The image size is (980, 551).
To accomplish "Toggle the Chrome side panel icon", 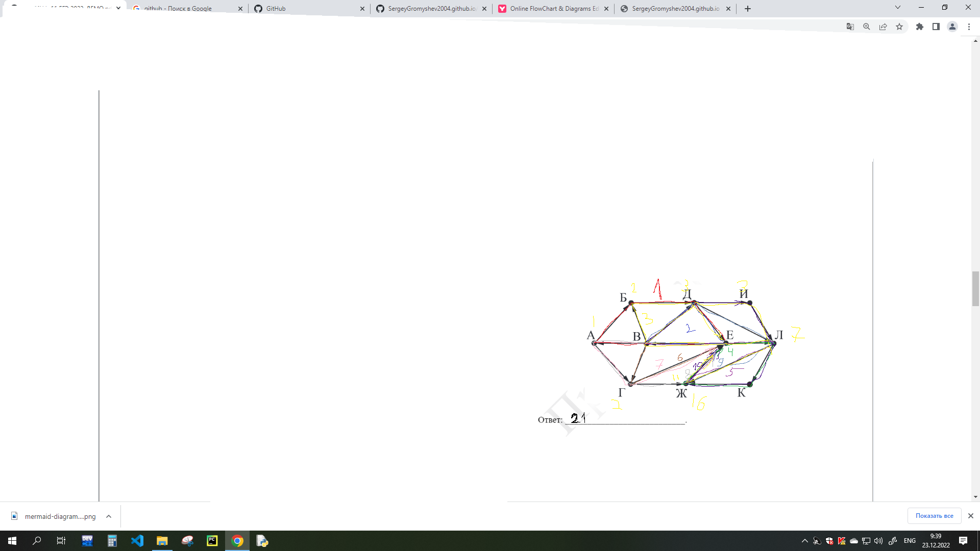I will point(936,27).
